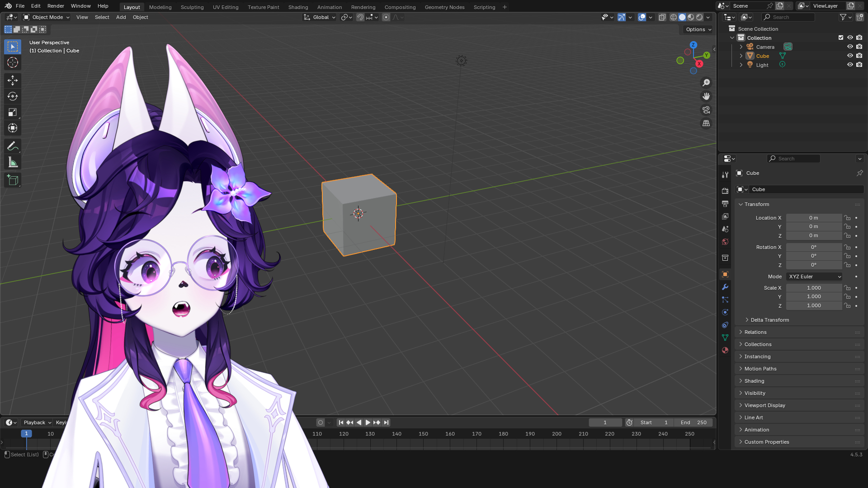This screenshot has width=868, height=488.
Task: Activate the Annotate pencil tool
Action: coord(13,146)
